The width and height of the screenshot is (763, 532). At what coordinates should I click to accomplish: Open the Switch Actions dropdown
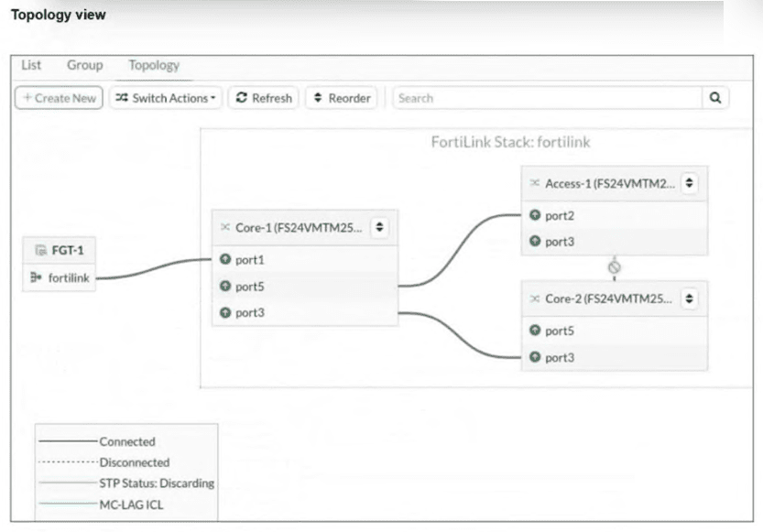165,98
